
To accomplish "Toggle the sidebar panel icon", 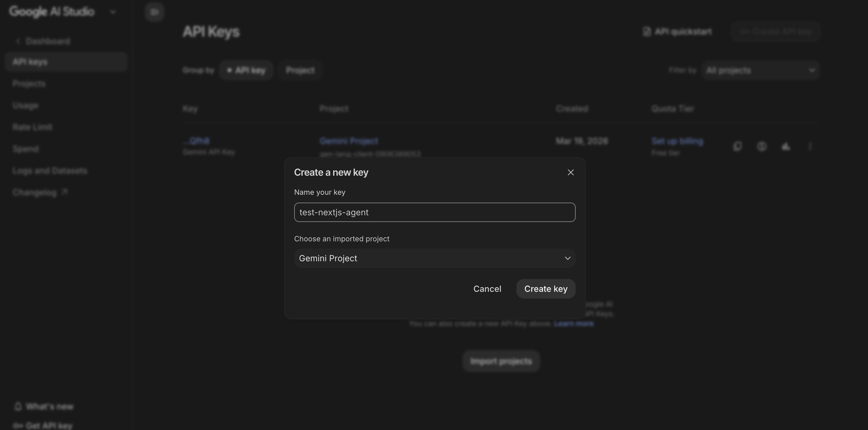I will pyautogui.click(x=155, y=12).
